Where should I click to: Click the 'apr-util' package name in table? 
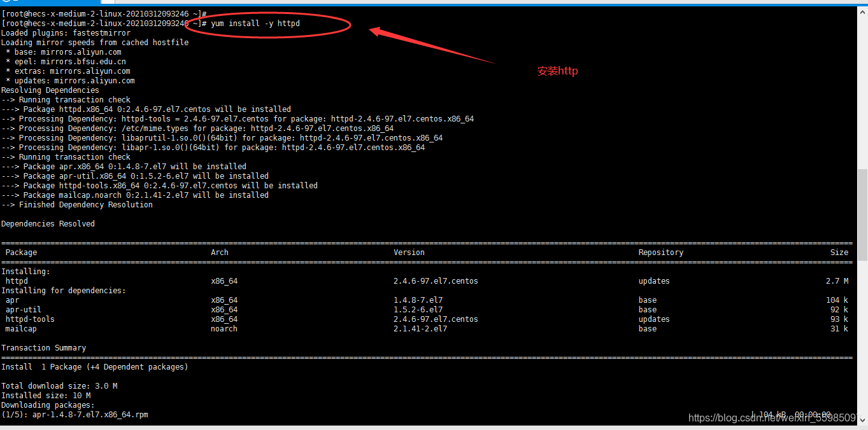tap(24, 310)
